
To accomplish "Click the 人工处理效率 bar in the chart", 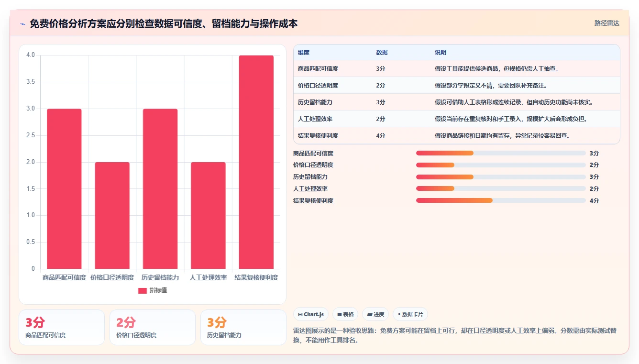I will [208, 216].
